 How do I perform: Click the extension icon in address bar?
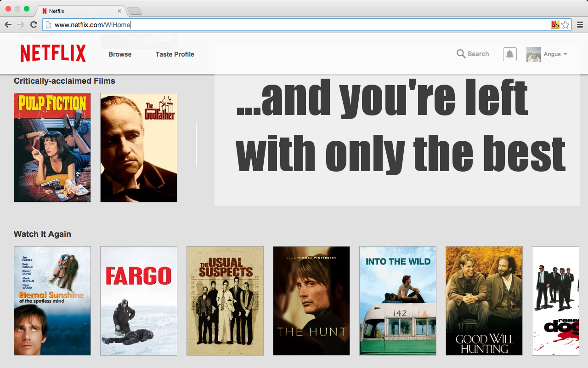coord(555,25)
